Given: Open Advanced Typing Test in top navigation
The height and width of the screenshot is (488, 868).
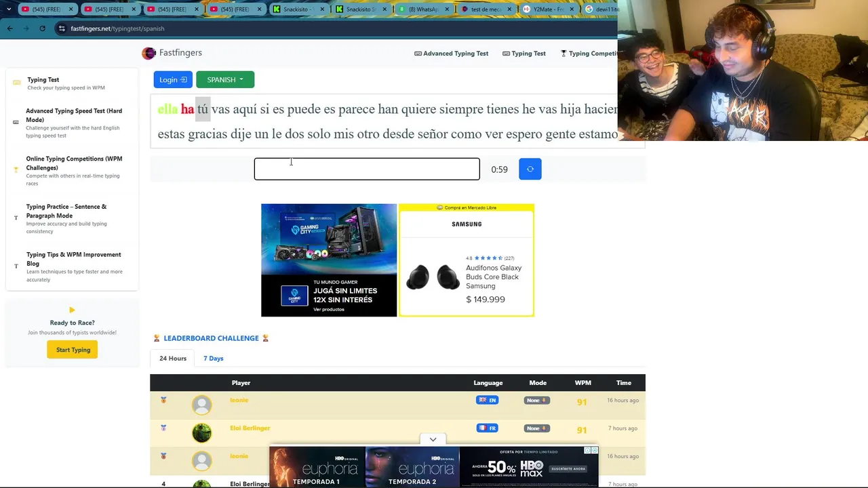Looking at the screenshot, I should pos(451,54).
